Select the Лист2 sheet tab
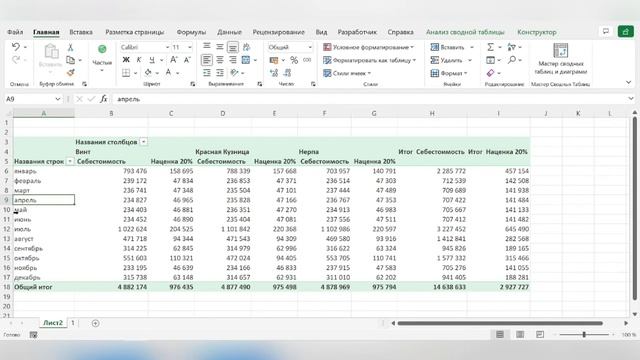The image size is (640, 360). [53, 323]
